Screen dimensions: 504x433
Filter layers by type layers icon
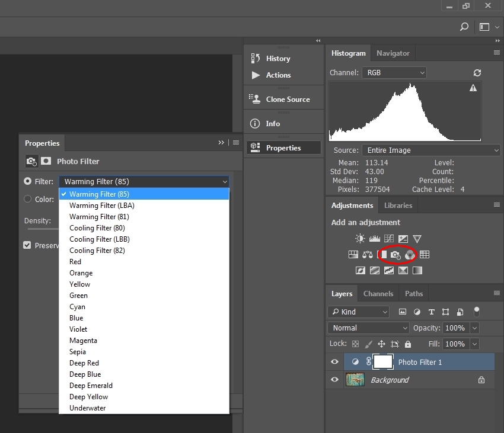[x=431, y=312]
